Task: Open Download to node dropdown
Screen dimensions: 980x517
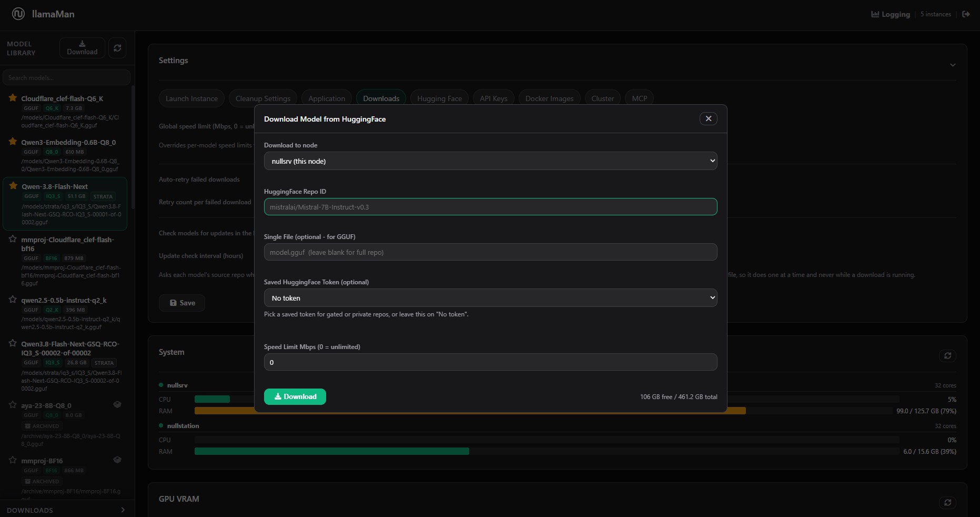Action: (490, 161)
